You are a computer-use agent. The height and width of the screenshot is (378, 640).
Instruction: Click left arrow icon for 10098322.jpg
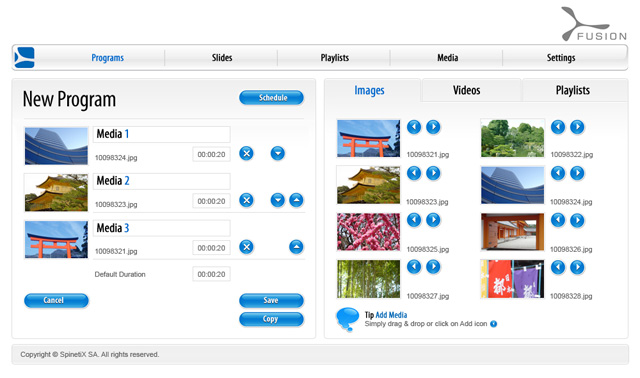pyautogui.click(x=558, y=127)
